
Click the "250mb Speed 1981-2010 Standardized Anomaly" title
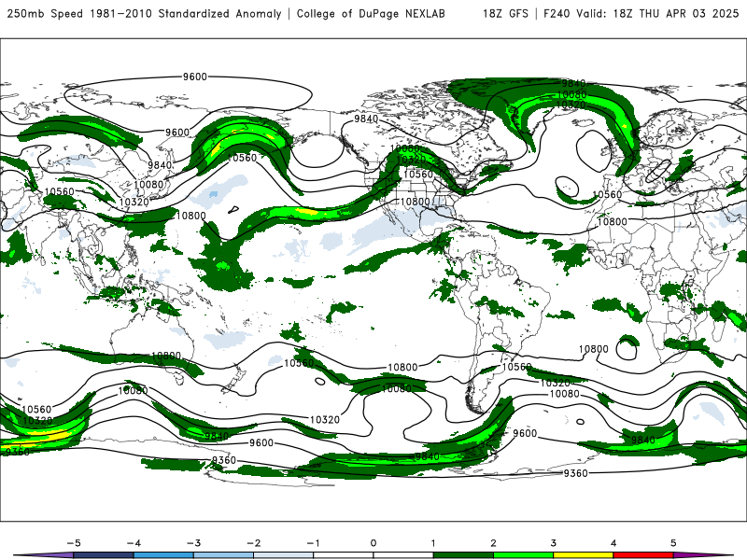pos(145,13)
